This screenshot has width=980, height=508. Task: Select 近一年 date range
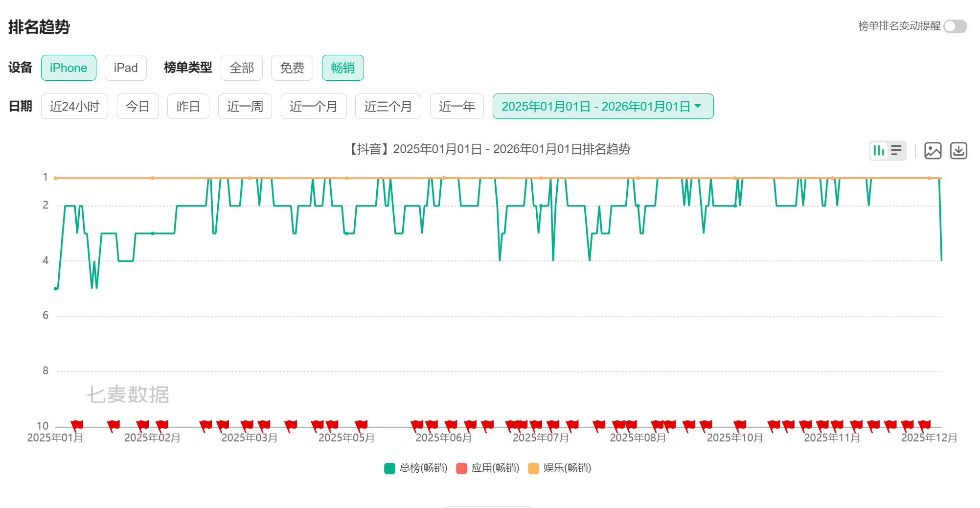(456, 106)
